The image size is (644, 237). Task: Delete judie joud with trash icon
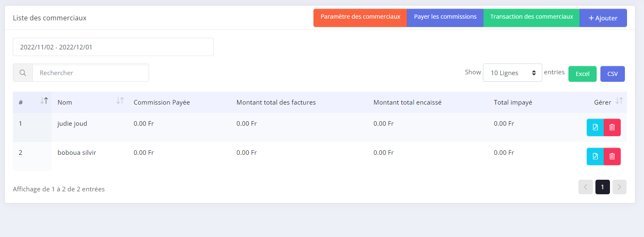(x=612, y=127)
